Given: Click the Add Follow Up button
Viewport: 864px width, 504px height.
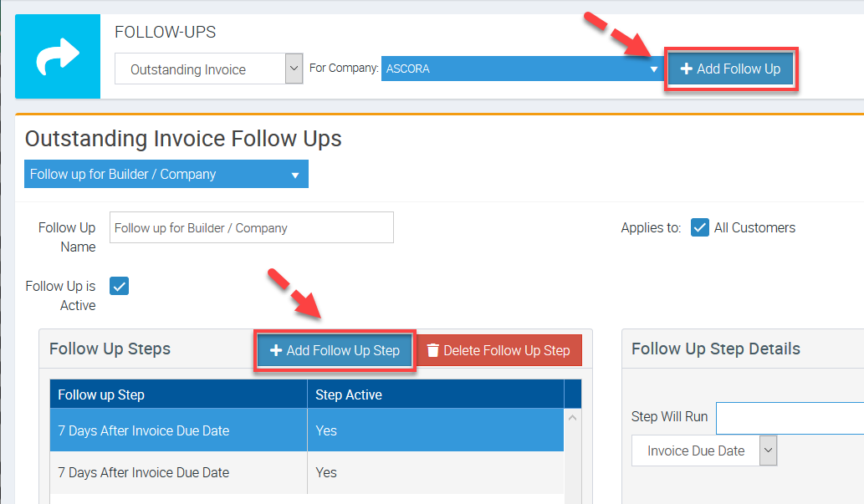Looking at the screenshot, I should tap(730, 69).
